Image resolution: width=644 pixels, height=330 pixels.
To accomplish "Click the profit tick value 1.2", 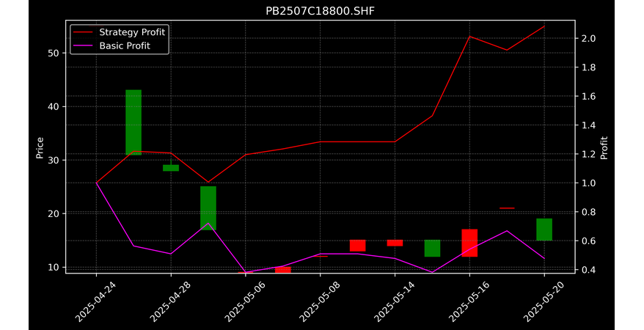I will tap(587, 154).
